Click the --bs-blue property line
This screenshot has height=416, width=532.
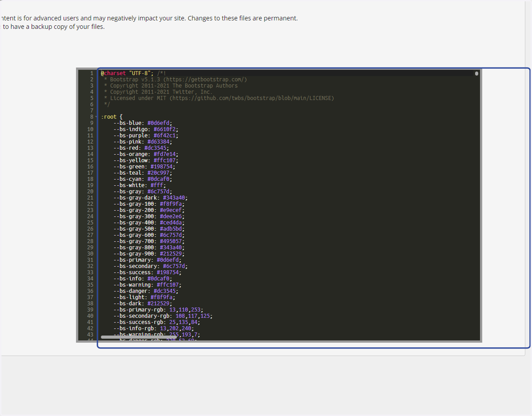click(x=143, y=123)
